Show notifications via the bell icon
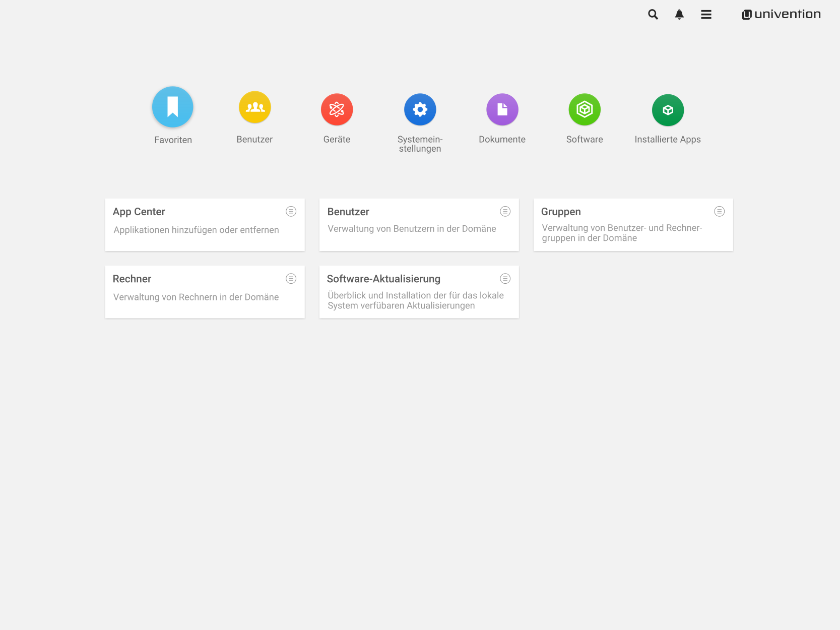The image size is (840, 630). pos(679,15)
